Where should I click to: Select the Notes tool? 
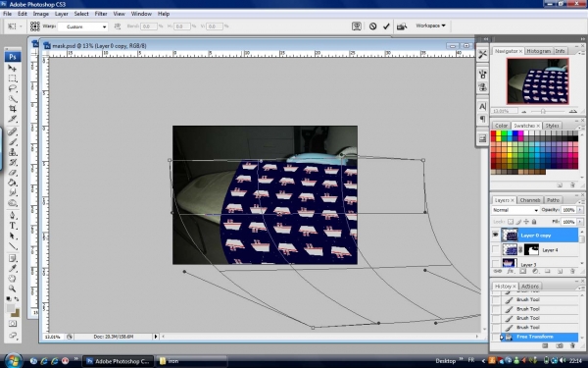point(12,258)
